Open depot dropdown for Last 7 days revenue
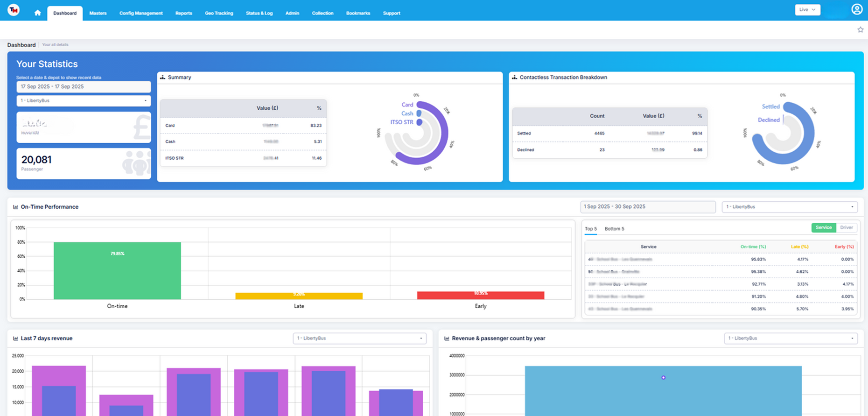Screen dimensions: 868x416 (359, 338)
